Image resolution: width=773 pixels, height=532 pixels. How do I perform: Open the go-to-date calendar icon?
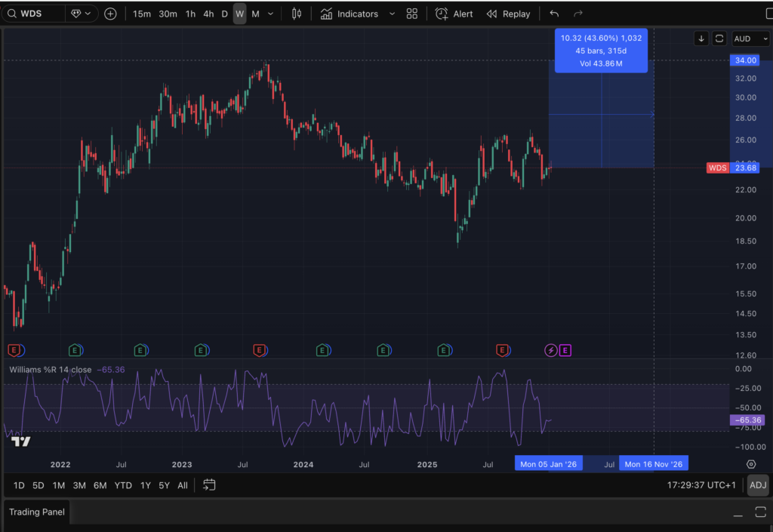coord(209,485)
